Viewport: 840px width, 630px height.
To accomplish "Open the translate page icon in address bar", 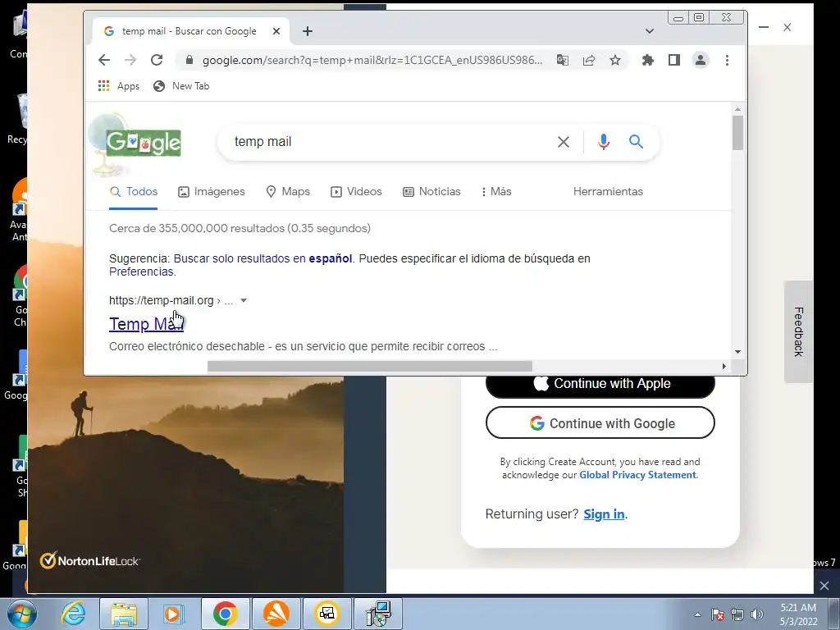I will coord(563,60).
